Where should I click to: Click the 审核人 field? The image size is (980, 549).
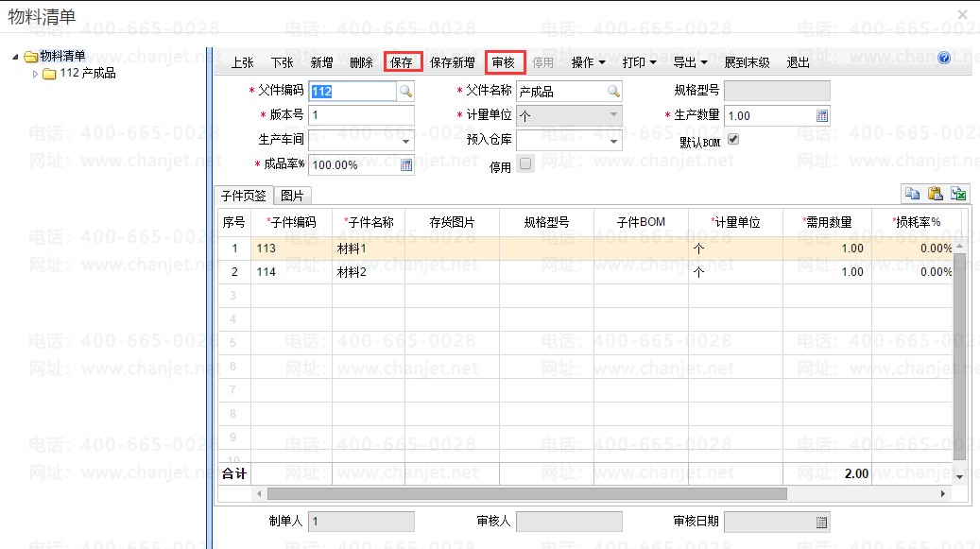click(x=569, y=522)
